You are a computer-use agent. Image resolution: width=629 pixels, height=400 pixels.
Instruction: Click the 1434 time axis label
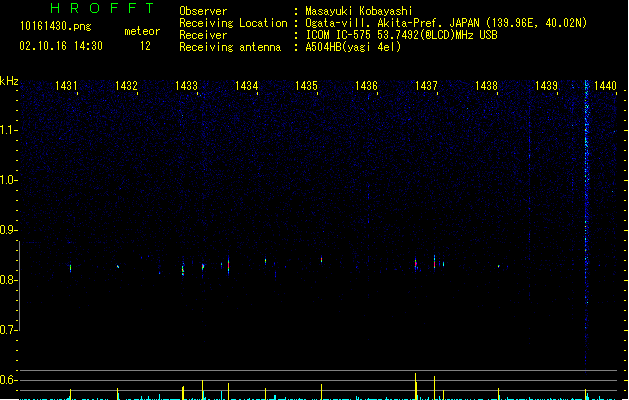point(246,86)
